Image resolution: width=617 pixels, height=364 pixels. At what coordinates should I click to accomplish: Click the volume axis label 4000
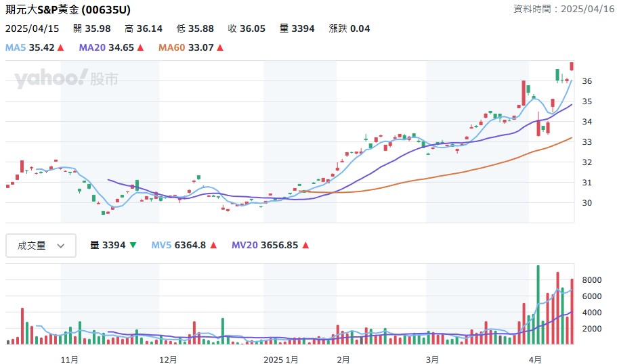[x=592, y=313]
